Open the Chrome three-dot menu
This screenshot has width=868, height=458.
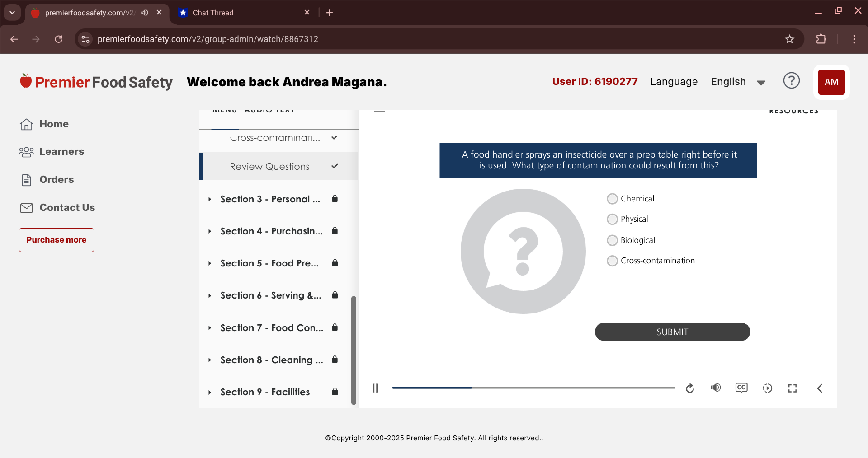(x=854, y=39)
